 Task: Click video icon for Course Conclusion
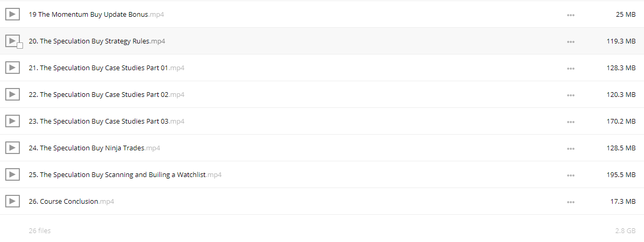tap(13, 201)
